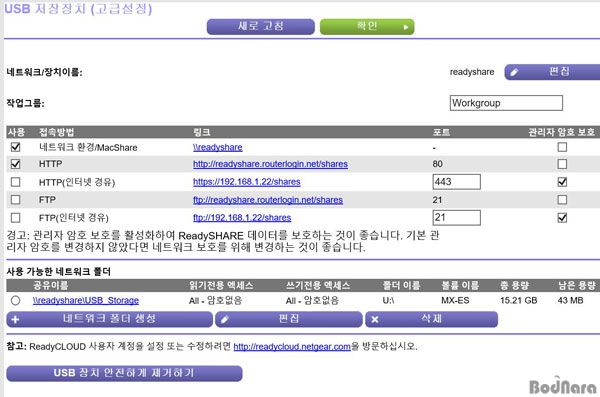Viewport: 600px width, 397px height.
Task: Click the 관리자 암호 보호 column header
Action: tap(561, 132)
